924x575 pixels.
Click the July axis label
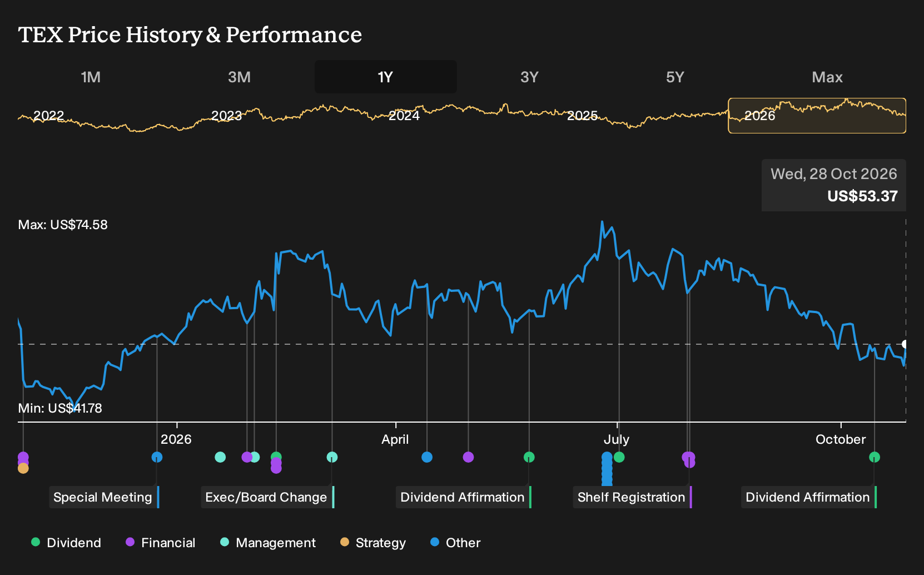[x=617, y=439]
